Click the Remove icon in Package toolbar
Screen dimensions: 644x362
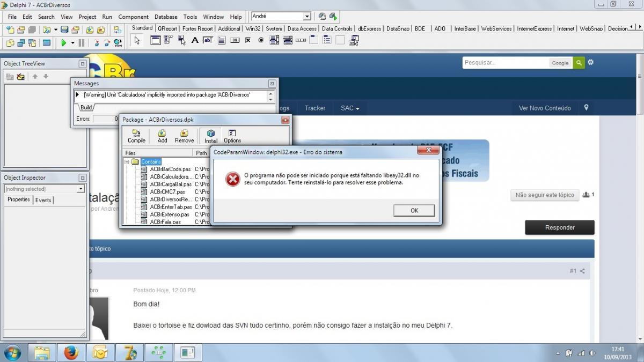(184, 136)
